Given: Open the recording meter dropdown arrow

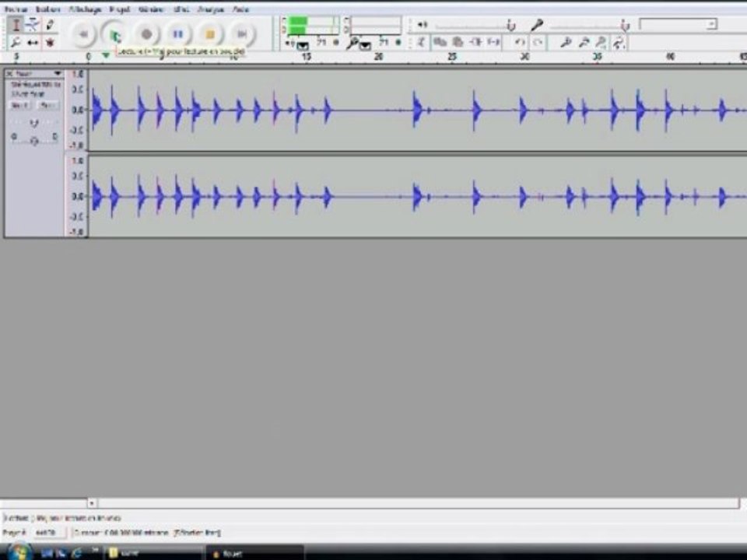Looking at the screenshot, I should [x=365, y=46].
